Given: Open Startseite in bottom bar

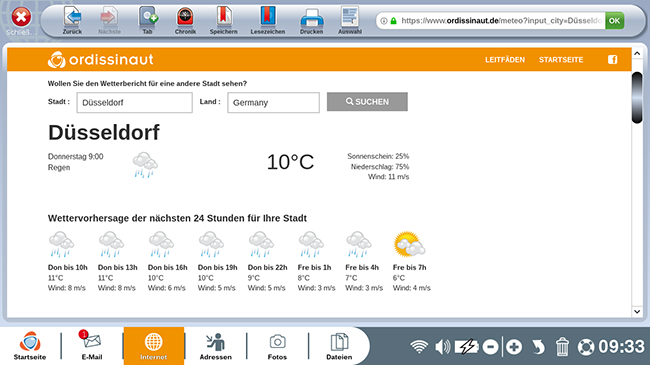Looking at the screenshot, I should [x=30, y=346].
